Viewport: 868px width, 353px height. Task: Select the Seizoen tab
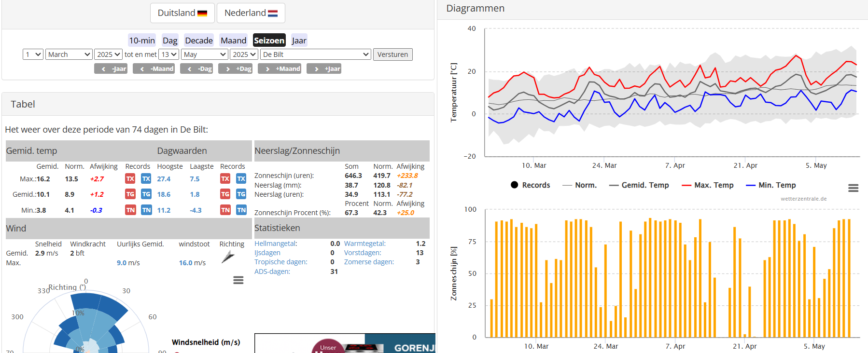(269, 41)
